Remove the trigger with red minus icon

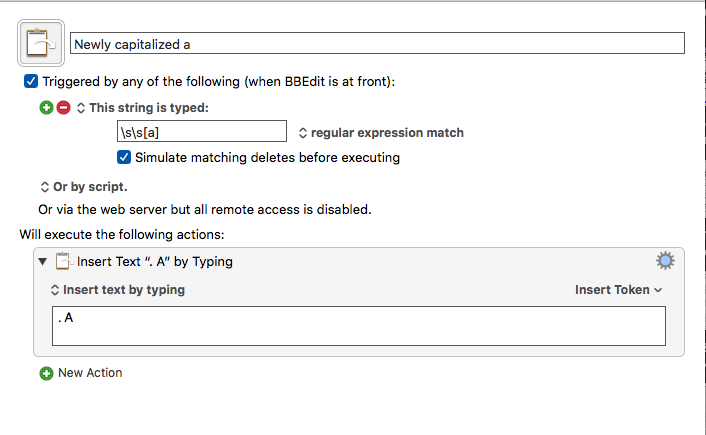pyautogui.click(x=63, y=108)
